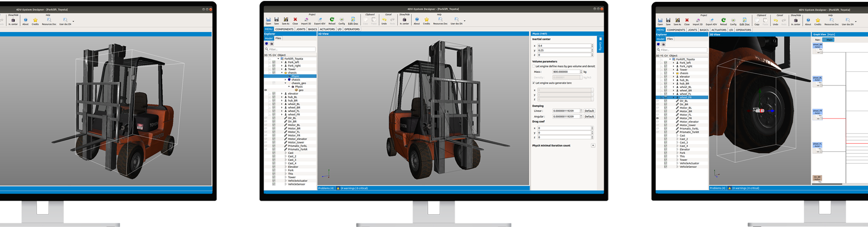Click Reload icon in the Physic panel window
The width and height of the screenshot is (868, 227).
tap(332, 20)
